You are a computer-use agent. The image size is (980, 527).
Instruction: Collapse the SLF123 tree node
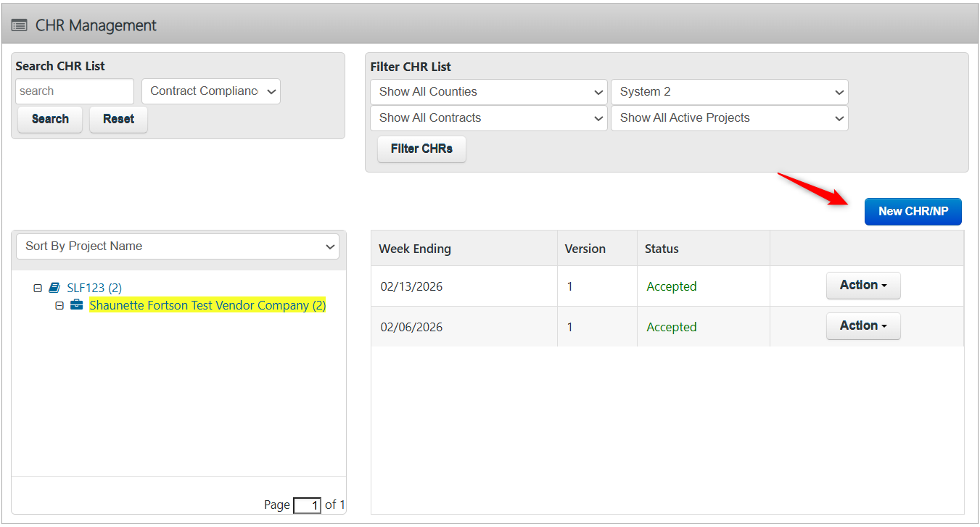(x=37, y=287)
